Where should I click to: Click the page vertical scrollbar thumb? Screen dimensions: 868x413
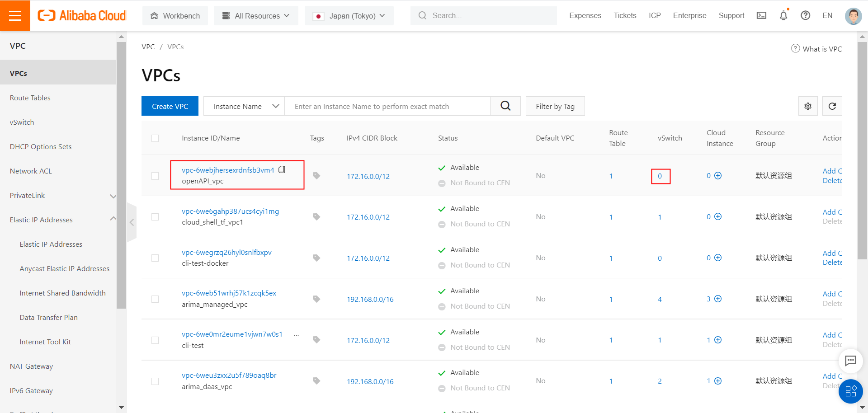click(x=862, y=150)
